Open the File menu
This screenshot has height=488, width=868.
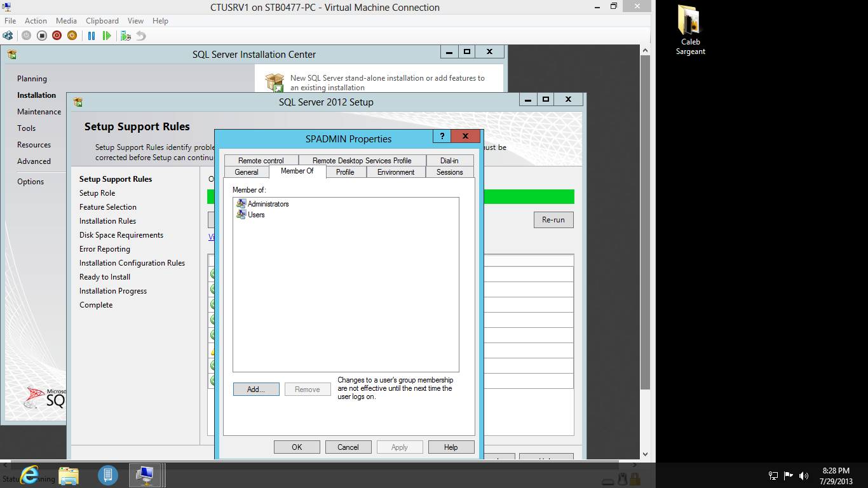click(x=10, y=21)
